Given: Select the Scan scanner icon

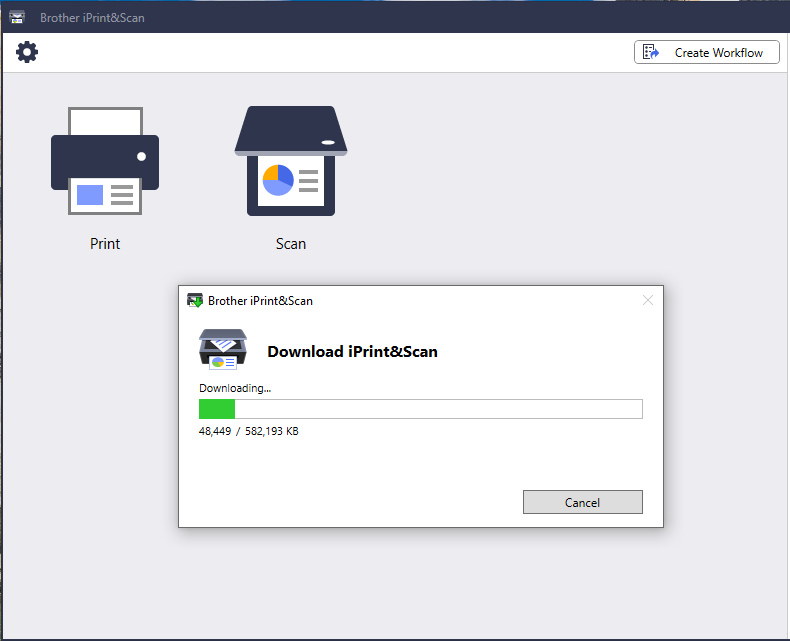Looking at the screenshot, I should pyautogui.click(x=291, y=161).
